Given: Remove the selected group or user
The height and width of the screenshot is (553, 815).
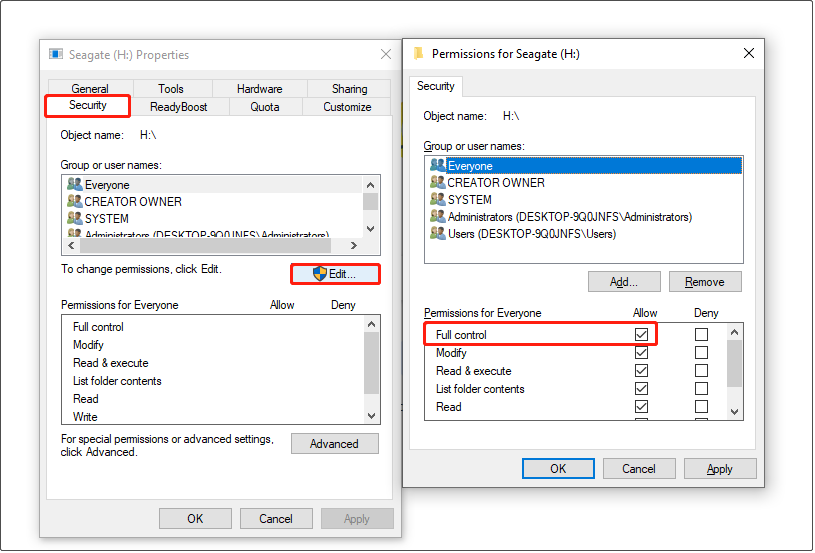Looking at the screenshot, I should [705, 282].
